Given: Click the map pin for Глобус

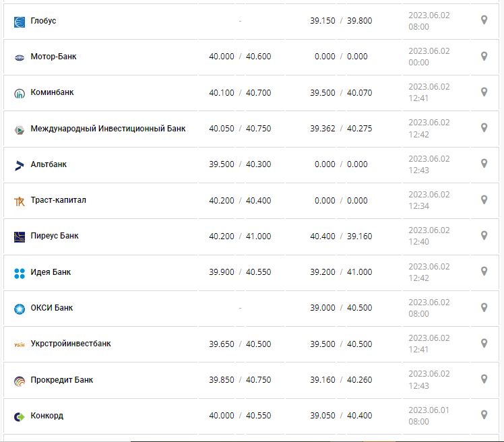Looking at the screenshot, I should (484, 20).
